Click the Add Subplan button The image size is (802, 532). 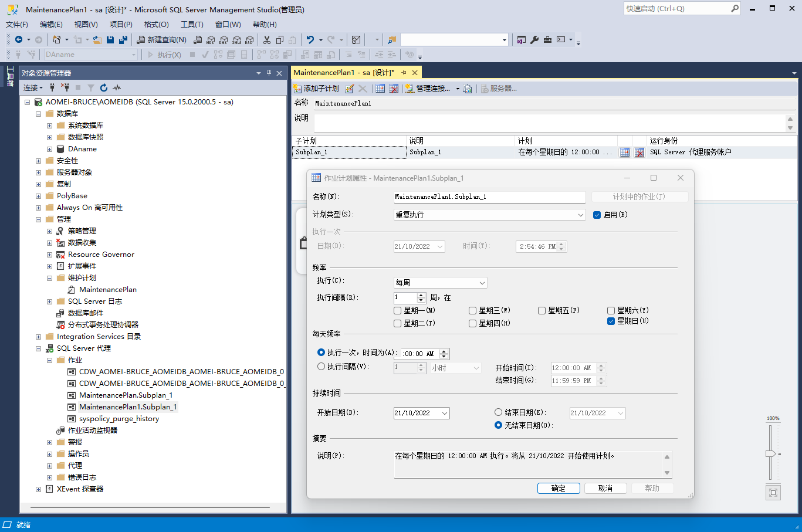coord(316,89)
